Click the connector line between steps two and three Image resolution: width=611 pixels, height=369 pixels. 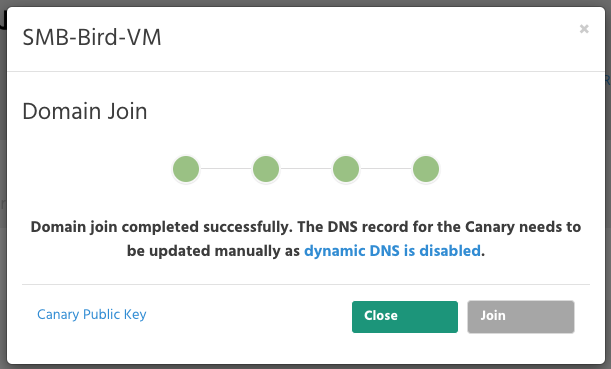pyautogui.click(x=306, y=169)
